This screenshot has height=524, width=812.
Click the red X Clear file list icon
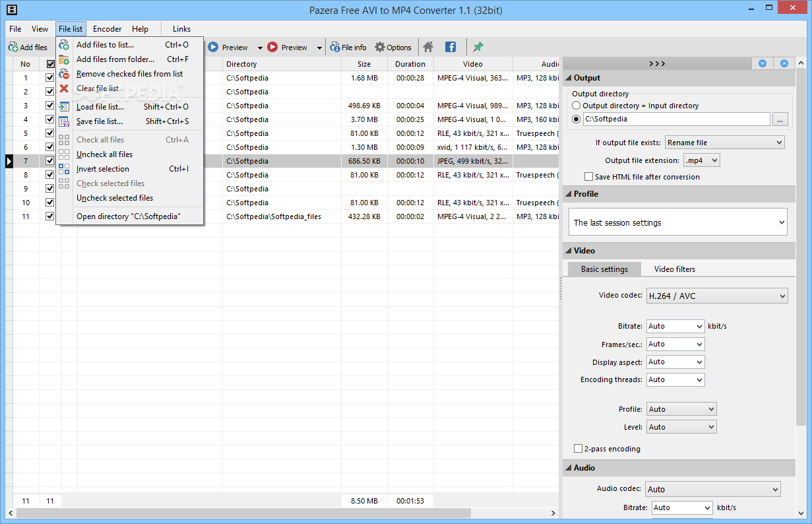pyautogui.click(x=64, y=88)
